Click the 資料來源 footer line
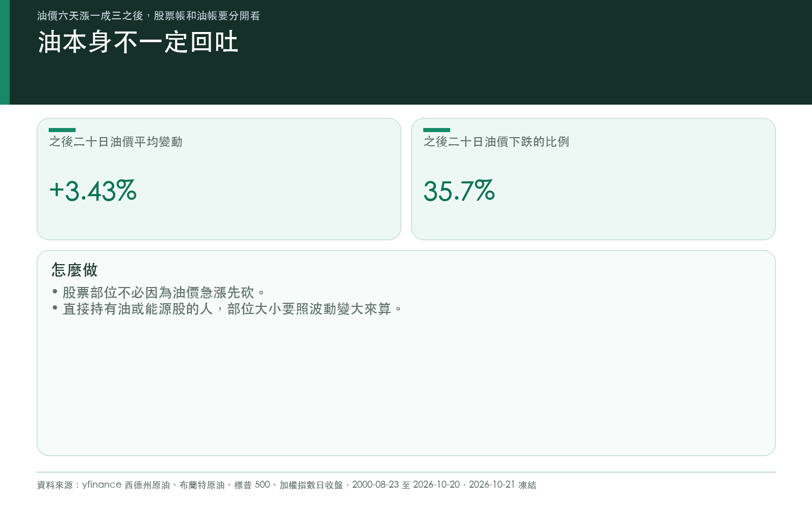Viewport: 812px width, 508px height. pos(287,485)
